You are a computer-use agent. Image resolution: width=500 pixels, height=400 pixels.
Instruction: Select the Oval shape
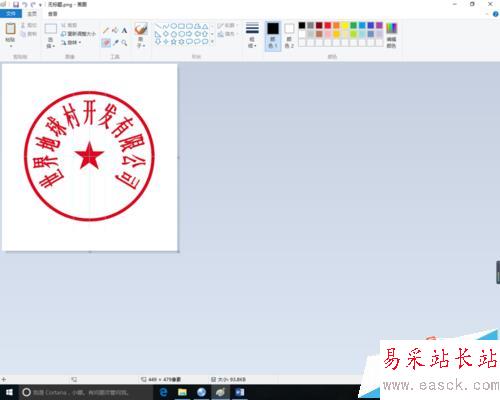[x=174, y=26]
